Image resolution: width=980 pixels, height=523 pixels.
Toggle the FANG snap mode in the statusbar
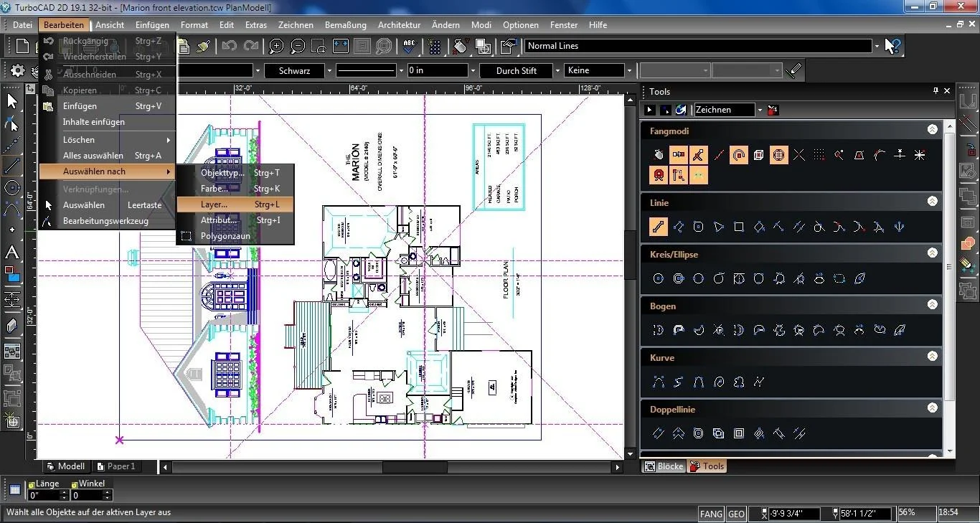coord(710,514)
